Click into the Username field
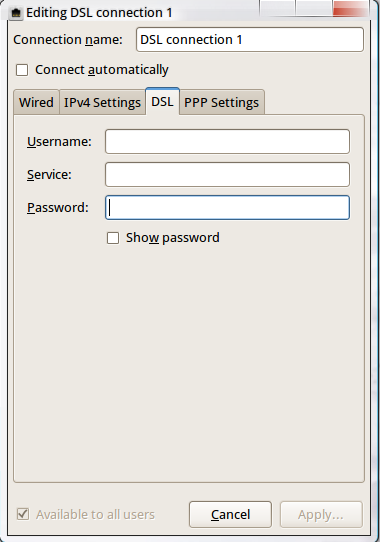Image resolution: width=380 pixels, height=542 pixels. click(227, 141)
